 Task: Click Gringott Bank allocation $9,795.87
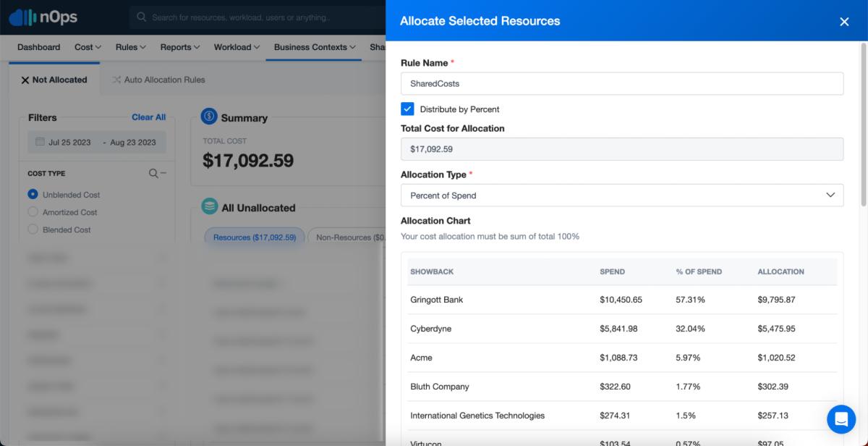[776, 300]
